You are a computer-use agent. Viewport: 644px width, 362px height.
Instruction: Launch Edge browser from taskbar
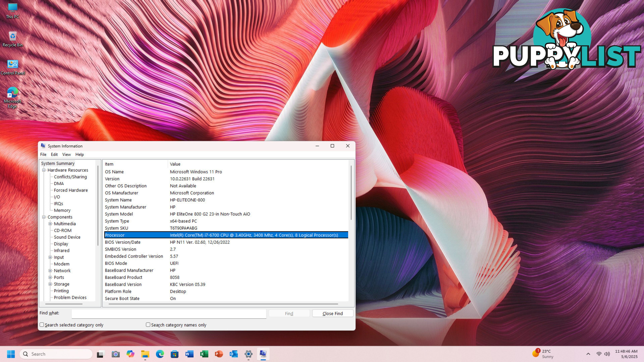(160, 354)
